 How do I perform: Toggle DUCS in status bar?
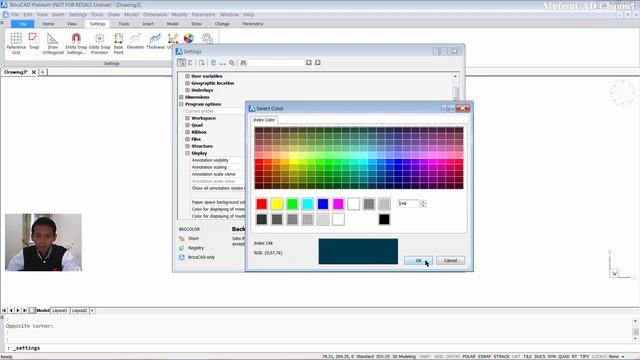pos(540,356)
